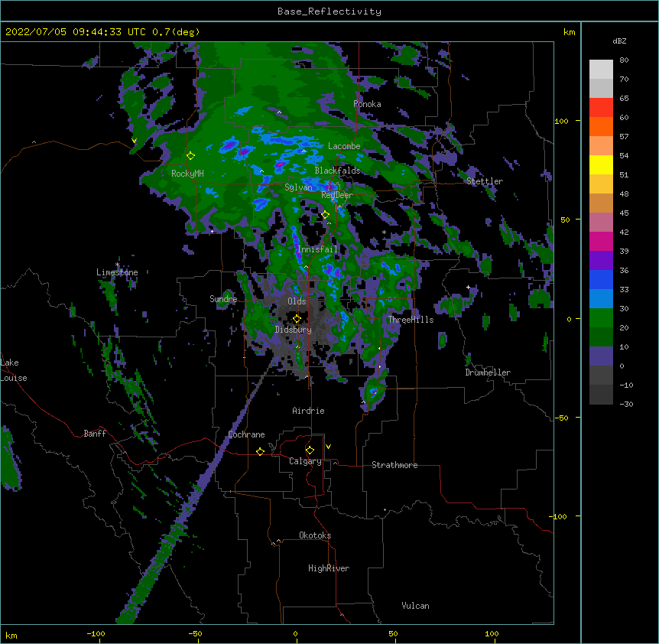Click the Blackfalds map label

[337, 171]
